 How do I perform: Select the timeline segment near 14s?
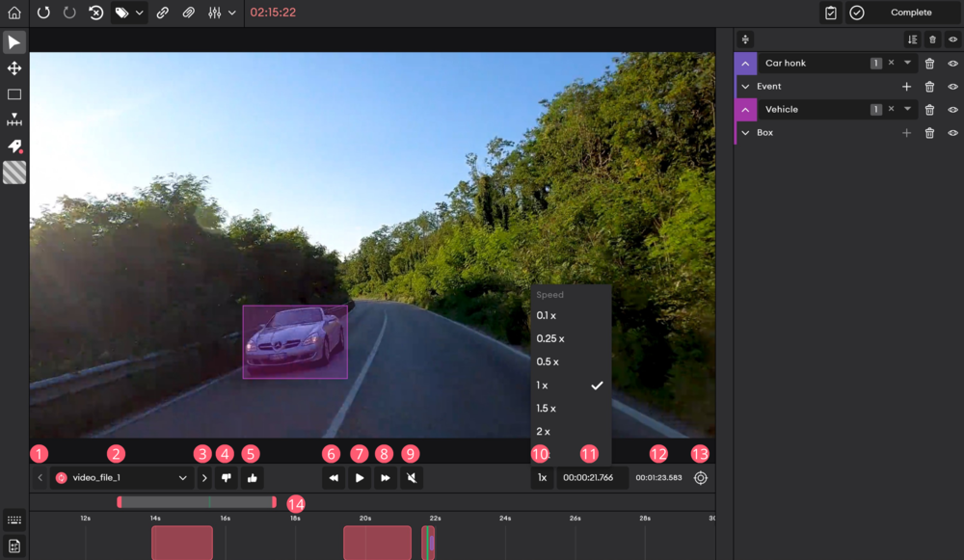tap(182, 543)
